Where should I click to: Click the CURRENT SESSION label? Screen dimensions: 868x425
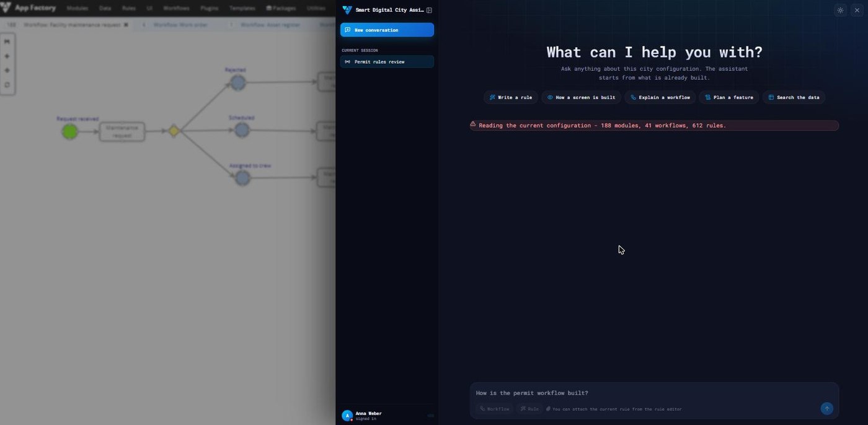(x=360, y=50)
